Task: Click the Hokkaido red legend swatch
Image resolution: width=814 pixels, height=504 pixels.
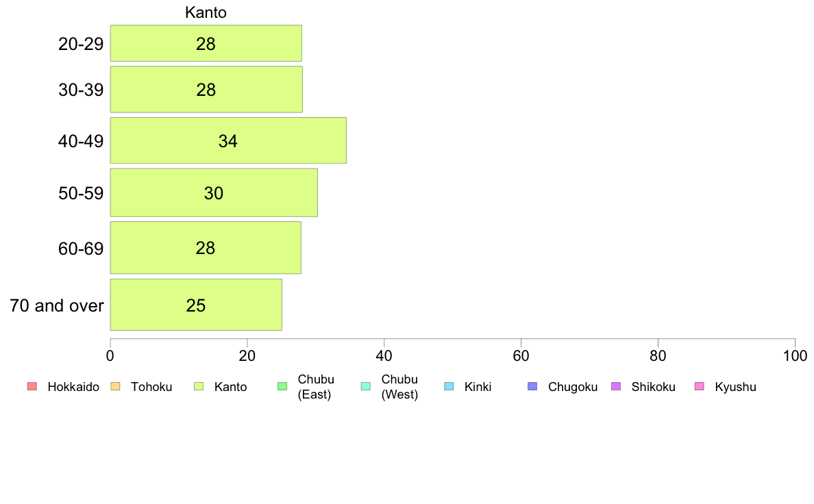Action: point(32,386)
